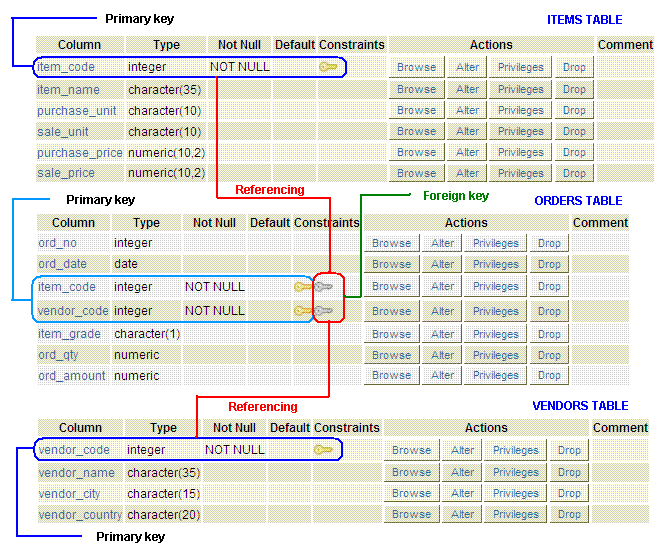658x557 pixels.
Task: Open Privileges for purchase_unit column
Action: click(x=520, y=110)
